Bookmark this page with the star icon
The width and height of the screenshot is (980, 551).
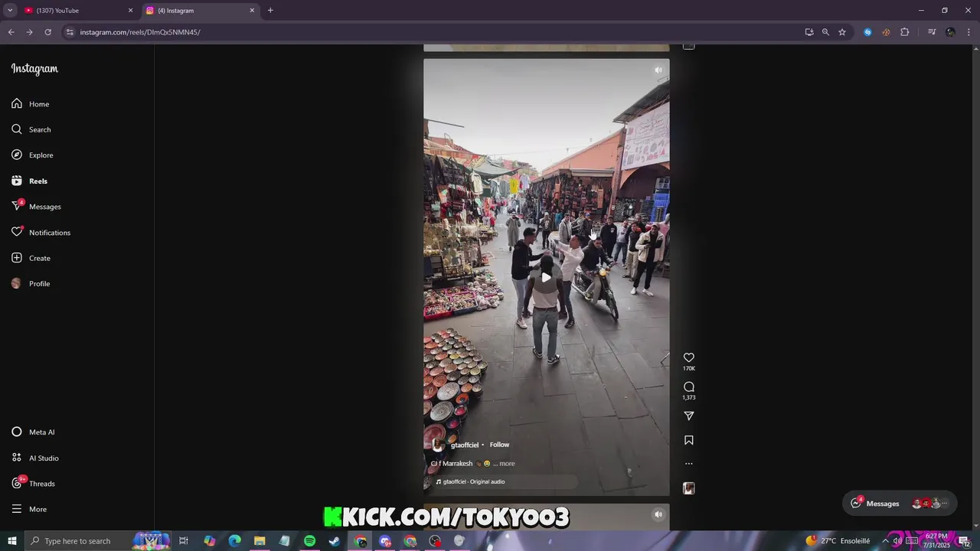[842, 32]
